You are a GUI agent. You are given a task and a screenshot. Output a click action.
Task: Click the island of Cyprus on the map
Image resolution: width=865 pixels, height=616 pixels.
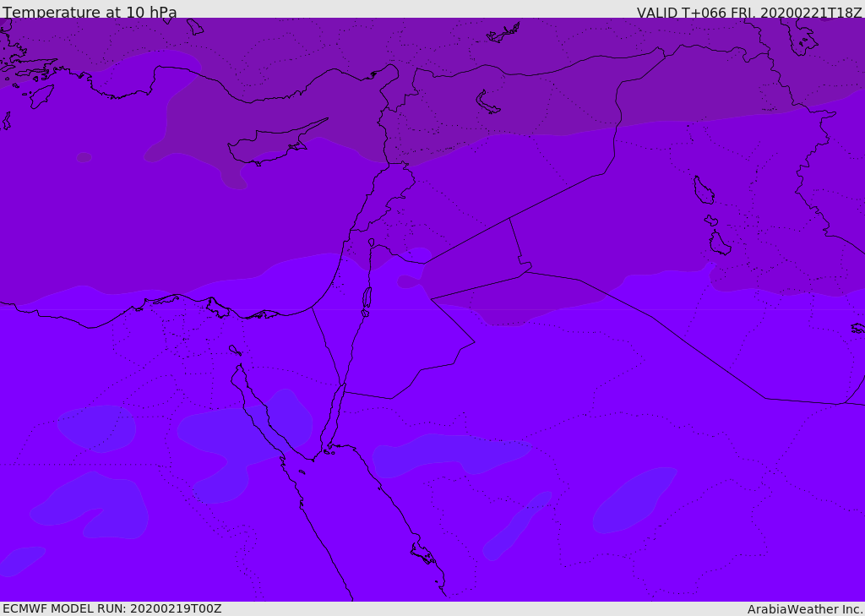click(276, 143)
